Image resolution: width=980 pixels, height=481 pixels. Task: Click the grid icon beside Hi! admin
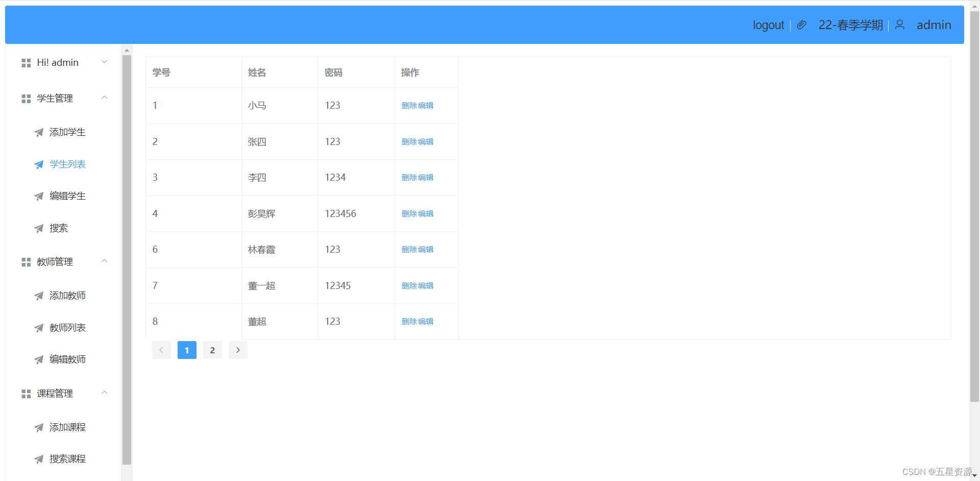point(26,63)
